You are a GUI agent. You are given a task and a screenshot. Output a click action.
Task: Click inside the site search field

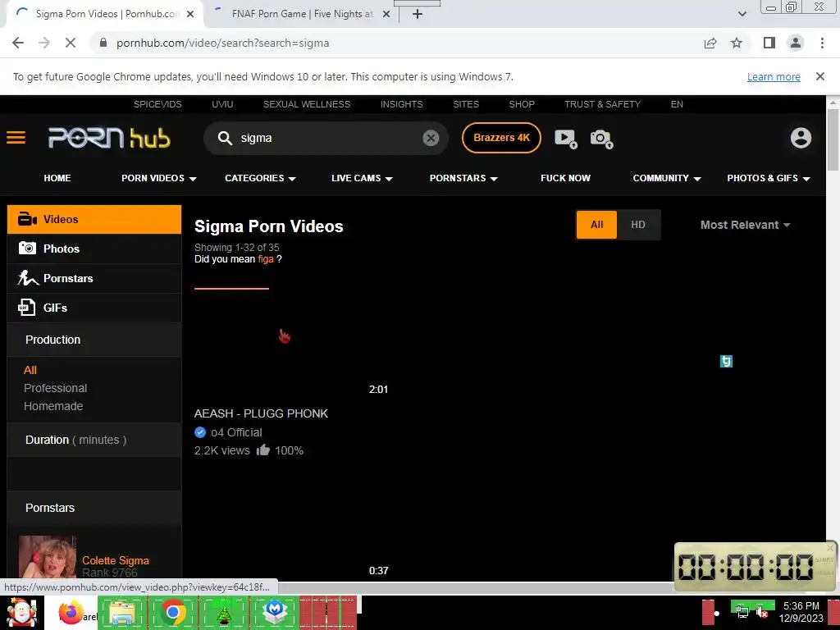tap(326, 138)
